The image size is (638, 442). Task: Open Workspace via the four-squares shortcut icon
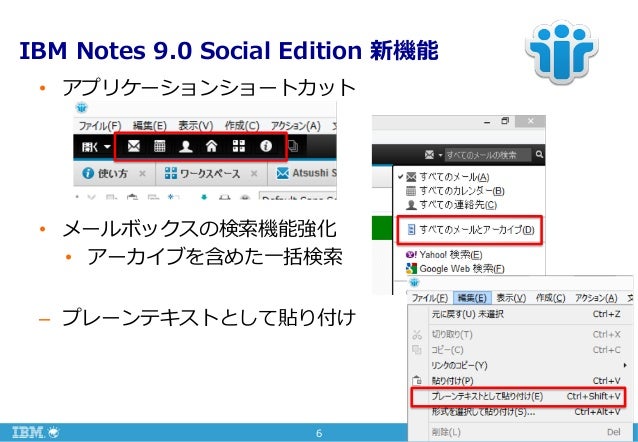tap(239, 146)
